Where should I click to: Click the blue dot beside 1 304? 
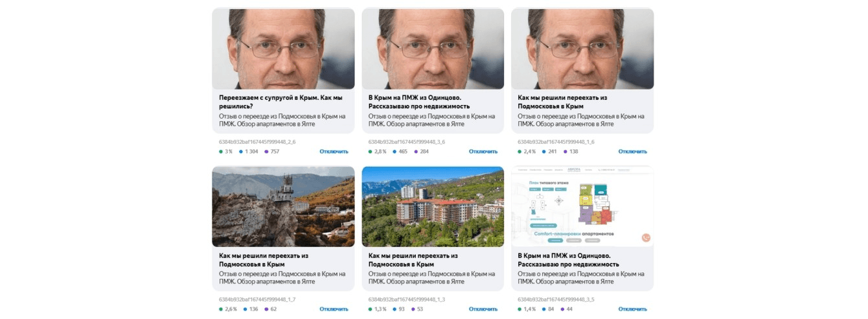[x=241, y=152]
